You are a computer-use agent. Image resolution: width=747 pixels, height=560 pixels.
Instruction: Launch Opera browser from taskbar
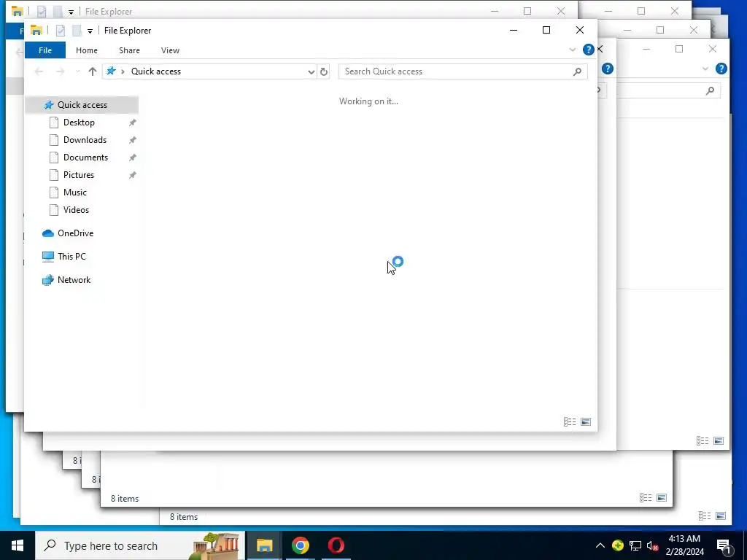click(336, 545)
